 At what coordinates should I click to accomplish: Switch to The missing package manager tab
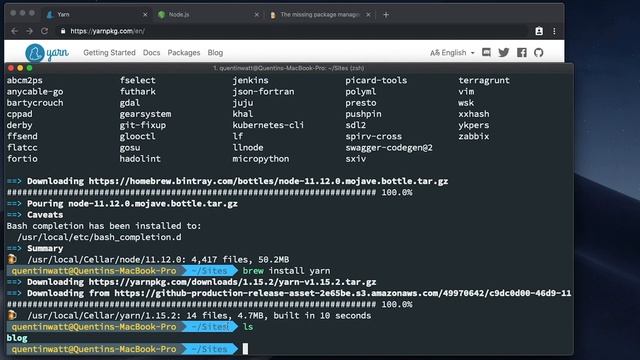(x=320, y=15)
